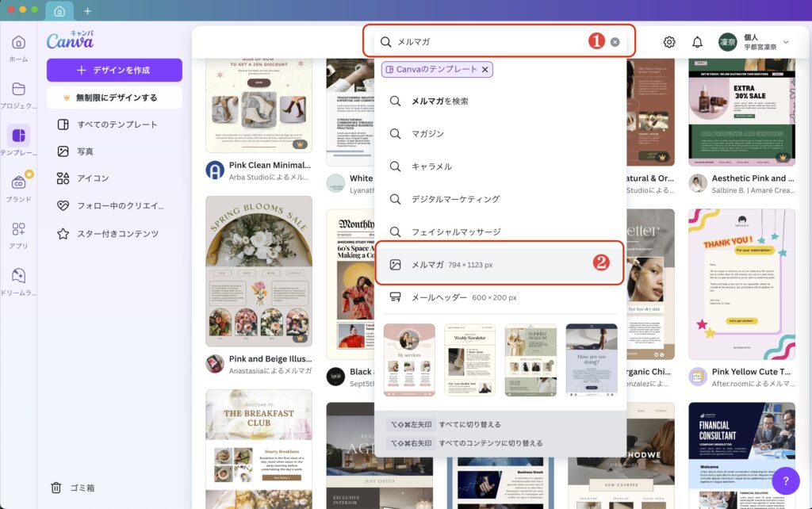Screen dimensions: 812x509
Task: Select the メルマガを検索 suggestion
Action: (x=500, y=101)
